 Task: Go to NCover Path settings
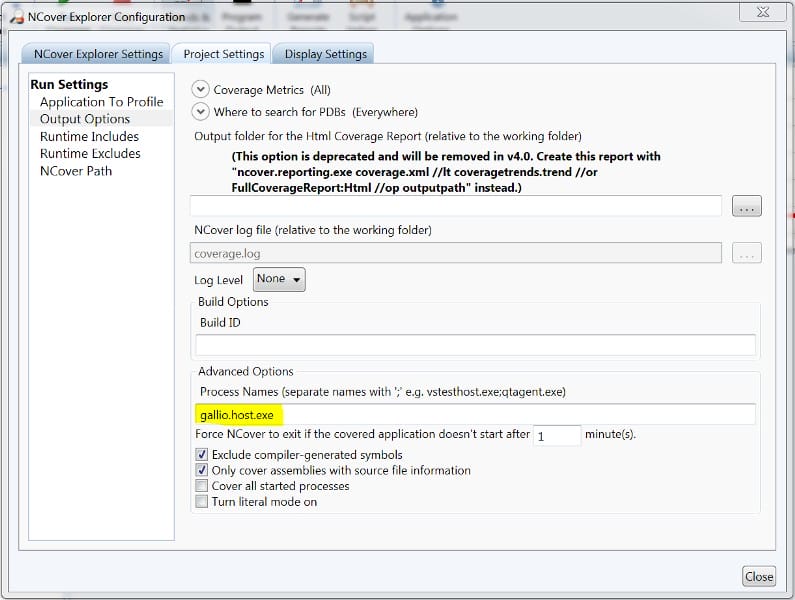76,170
